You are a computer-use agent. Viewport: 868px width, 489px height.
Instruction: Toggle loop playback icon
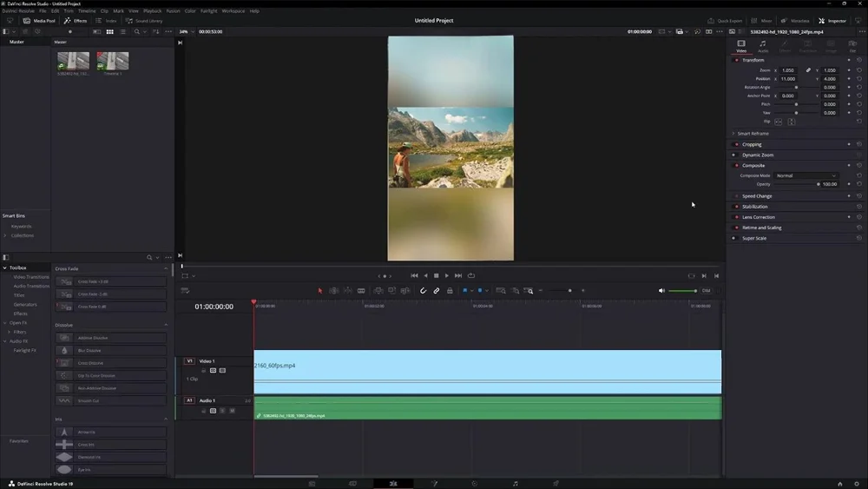[x=471, y=275]
